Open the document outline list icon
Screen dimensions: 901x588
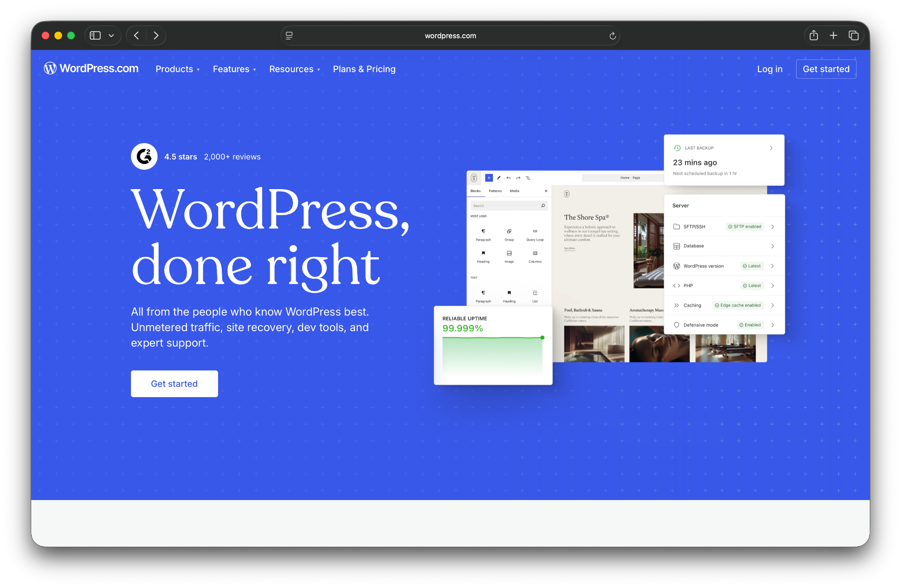coord(528,178)
